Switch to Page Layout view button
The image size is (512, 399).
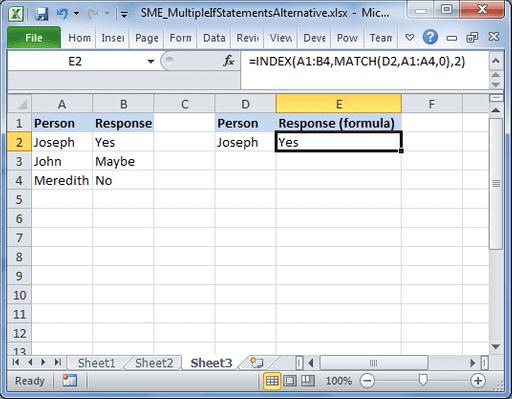pos(290,381)
